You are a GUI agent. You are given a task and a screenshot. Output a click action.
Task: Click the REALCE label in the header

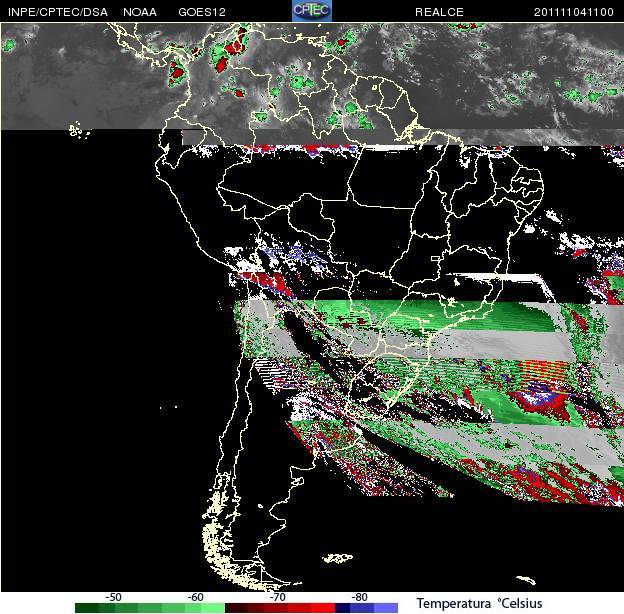[439, 12]
